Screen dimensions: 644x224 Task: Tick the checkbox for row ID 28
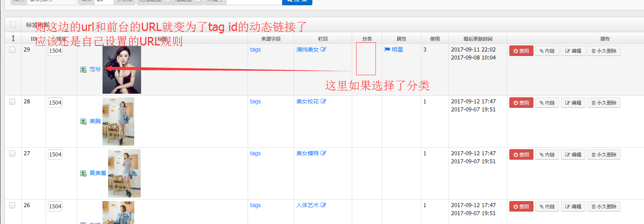tap(12, 102)
